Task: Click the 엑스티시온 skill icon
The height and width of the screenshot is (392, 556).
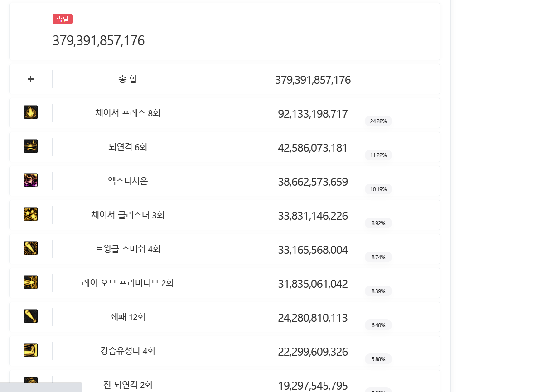Action: click(x=31, y=180)
